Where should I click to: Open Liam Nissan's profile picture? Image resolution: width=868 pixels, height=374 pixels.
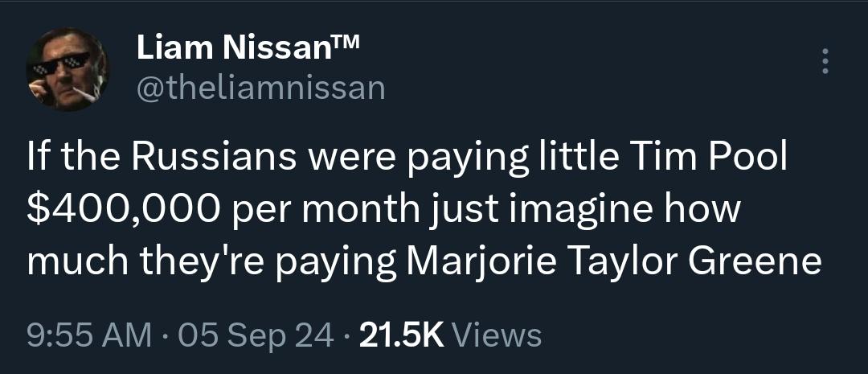[67, 69]
